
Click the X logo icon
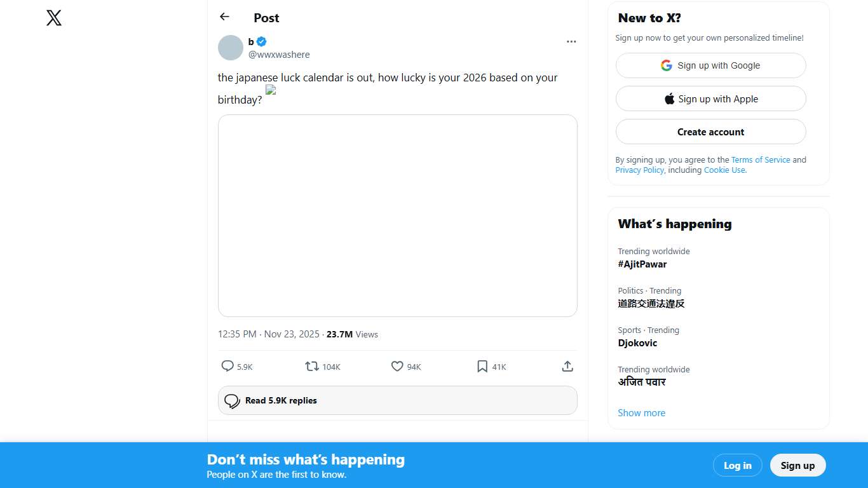point(54,18)
